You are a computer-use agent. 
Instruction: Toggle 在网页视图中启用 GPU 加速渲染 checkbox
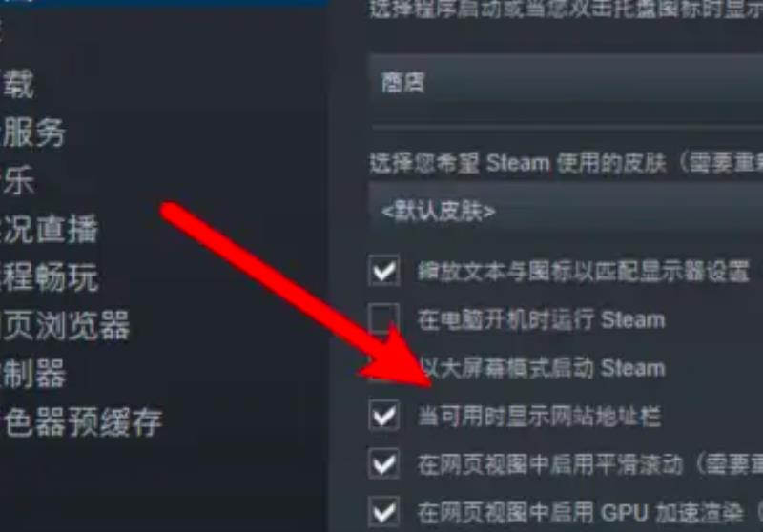click(x=384, y=512)
